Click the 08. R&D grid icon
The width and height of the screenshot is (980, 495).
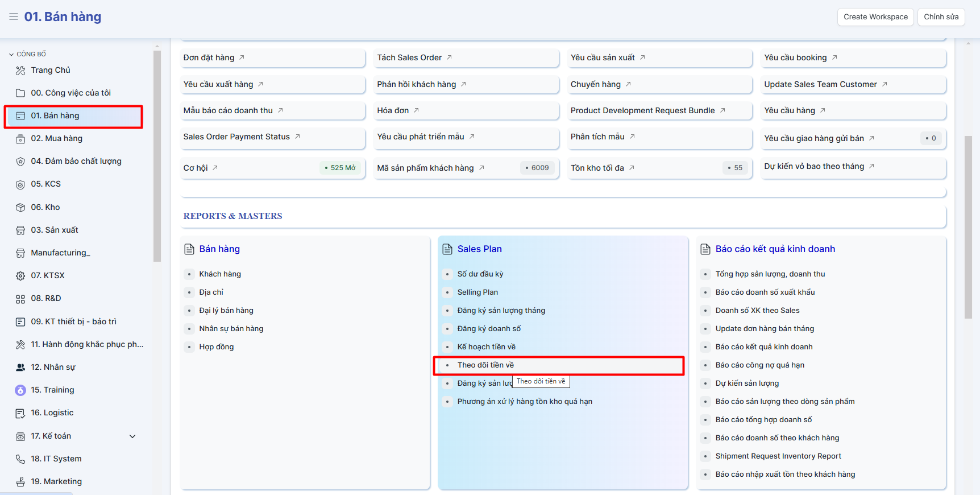(20, 299)
